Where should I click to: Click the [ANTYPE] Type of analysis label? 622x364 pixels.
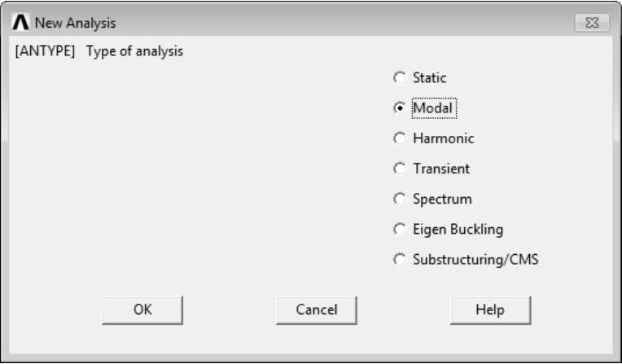(99, 51)
